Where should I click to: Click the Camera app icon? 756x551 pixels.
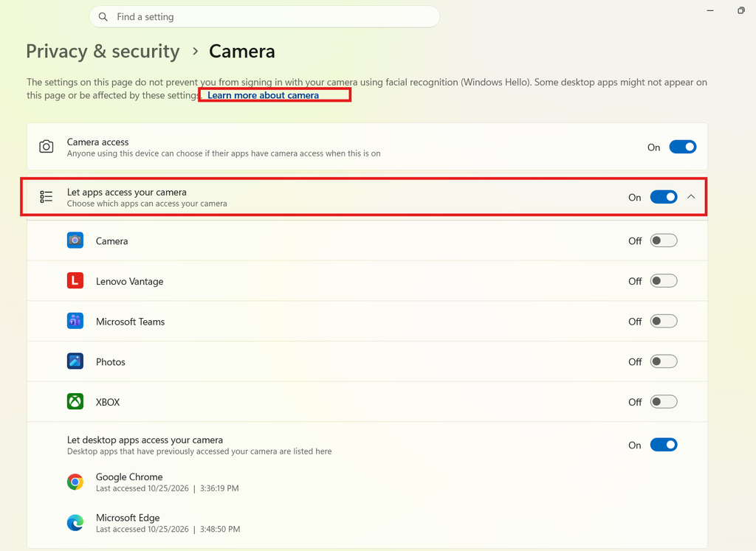pyautogui.click(x=75, y=240)
